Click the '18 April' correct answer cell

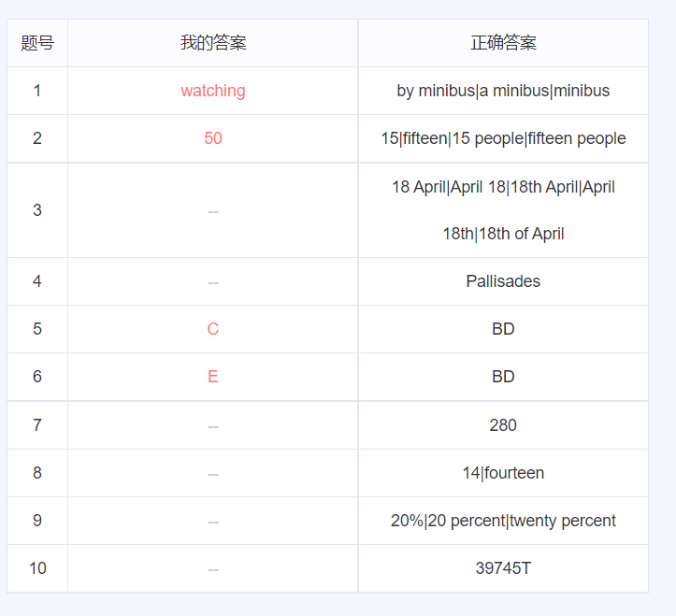coord(503,209)
